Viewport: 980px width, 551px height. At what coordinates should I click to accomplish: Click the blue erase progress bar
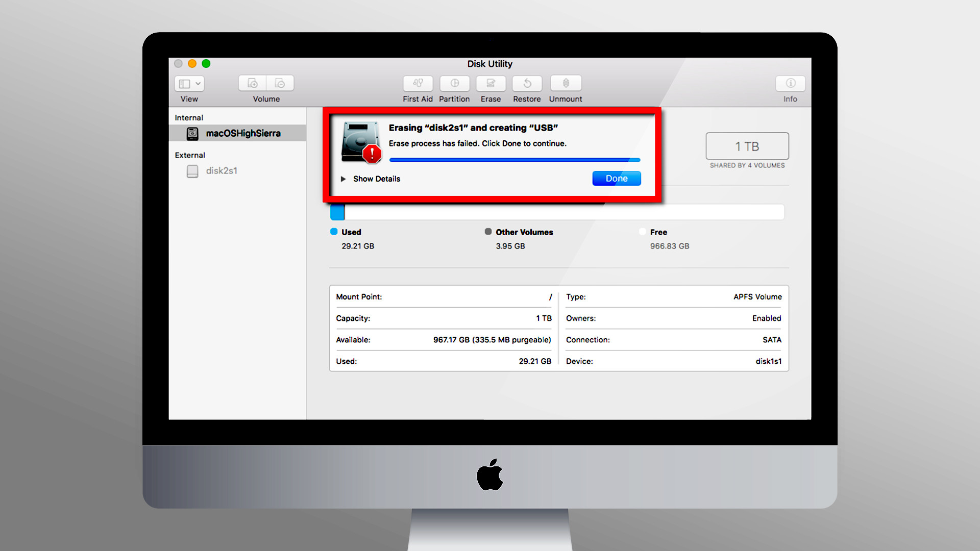[514, 160]
